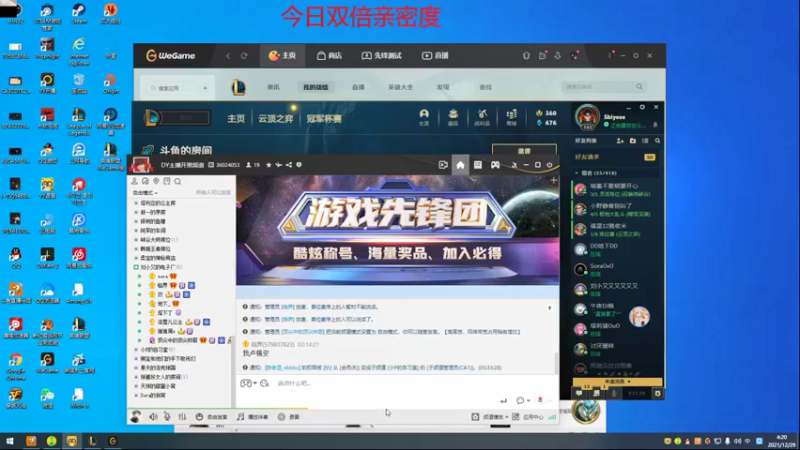Click the home icon in voice chat header
This screenshot has height=450, width=800.
[460, 165]
